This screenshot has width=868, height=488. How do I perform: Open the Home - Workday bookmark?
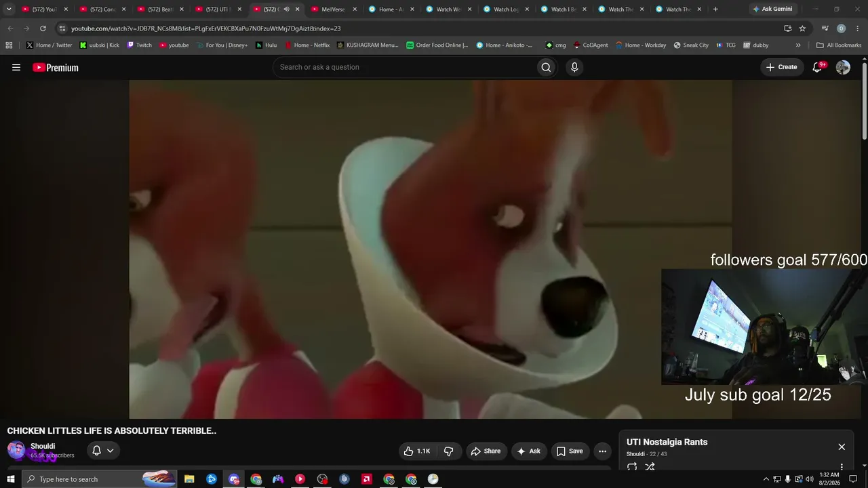tap(641, 45)
